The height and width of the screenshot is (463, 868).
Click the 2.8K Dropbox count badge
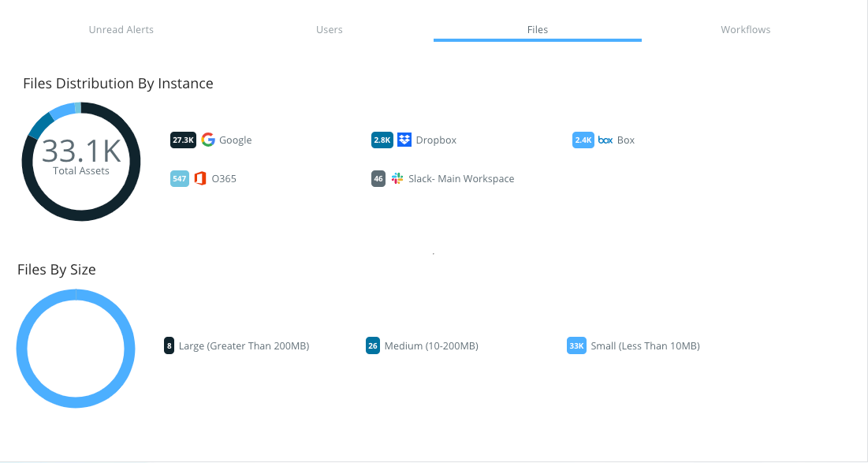click(382, 140)
